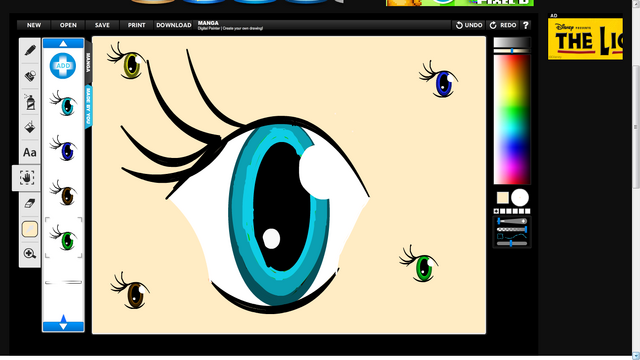Click the brush size slider
The width and height of the screenshot is (640, 360).
[x=512, y=221]
